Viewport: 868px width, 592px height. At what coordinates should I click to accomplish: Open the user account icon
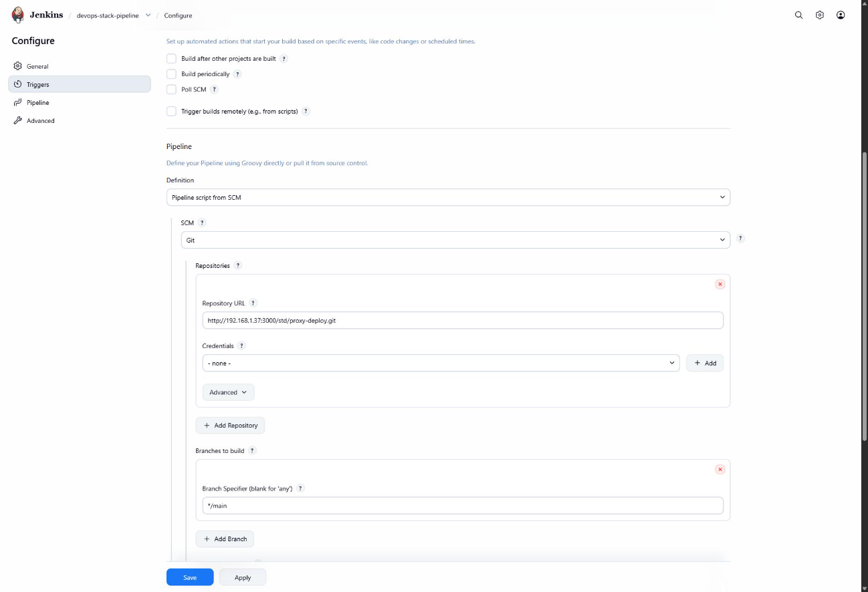pyautogui.click(x=841, y=15)
